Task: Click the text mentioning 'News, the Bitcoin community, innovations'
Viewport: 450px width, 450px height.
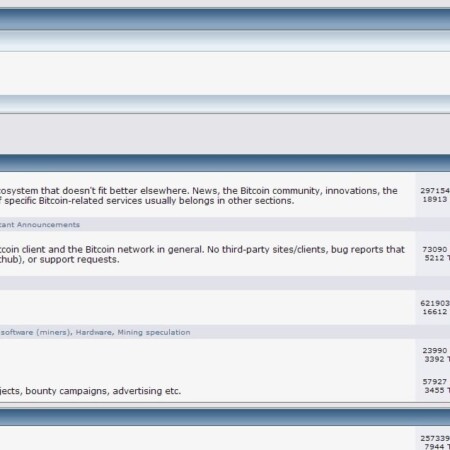Action: pos(295,191)
